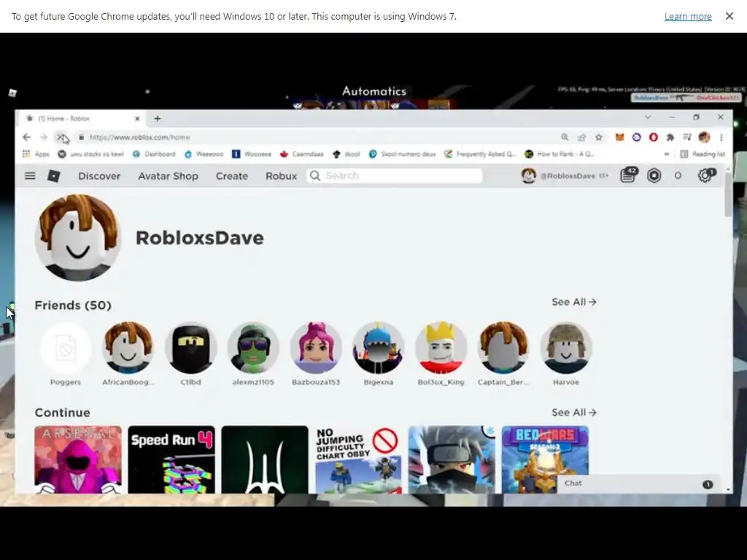The height and width of the screenshot is (560, 747).
Task: Go to the Create menu item
Action: coord(231,176)
